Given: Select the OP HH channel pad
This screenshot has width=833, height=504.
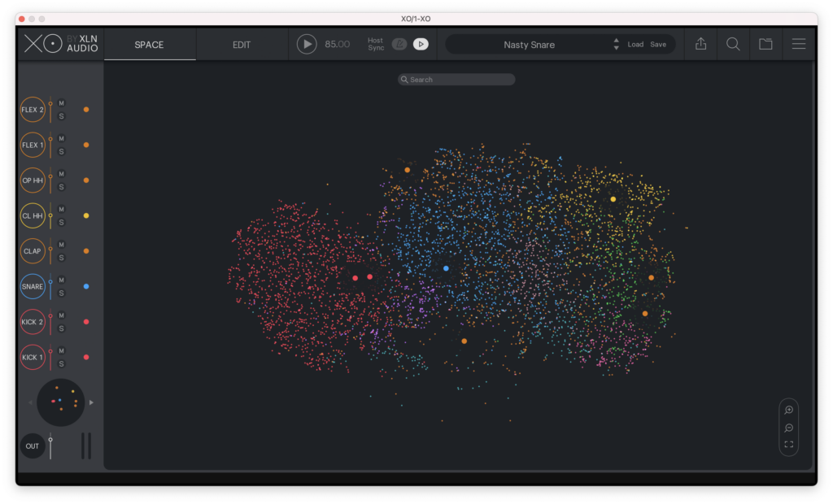Looking at the screenshot, I should point(33,180).
